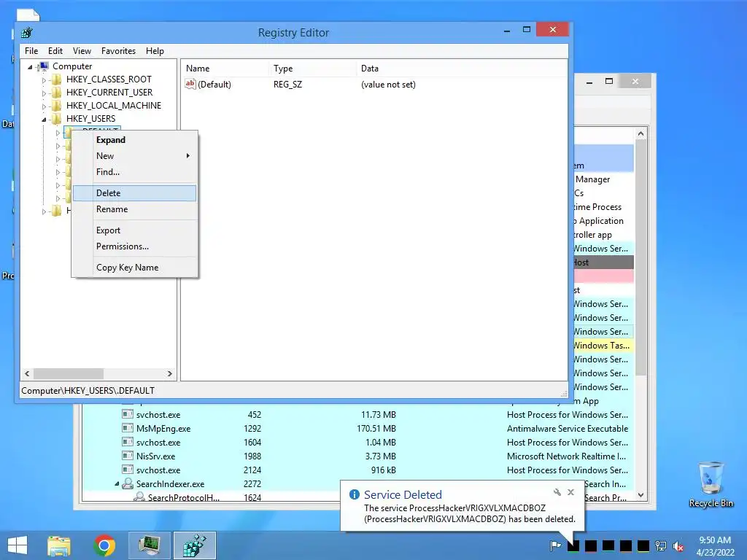Click Process Hacker scroll down arrow
747x560 pixels.
pyautogui.click(x=640, y=495)
